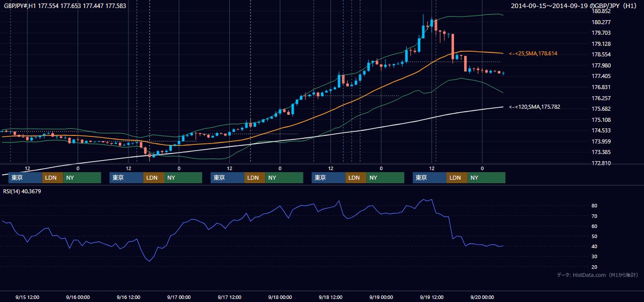Click price axis value 177.405

[601, 77]
